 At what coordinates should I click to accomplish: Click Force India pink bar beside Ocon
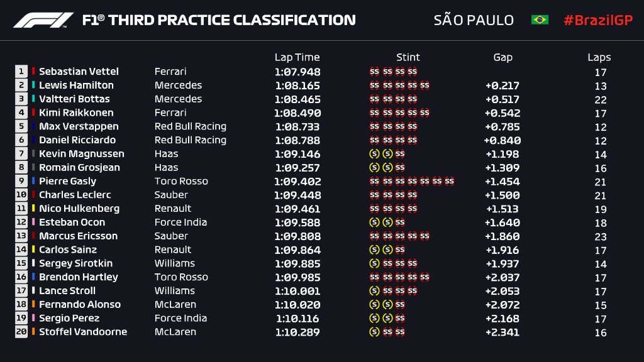click(33, 222)
